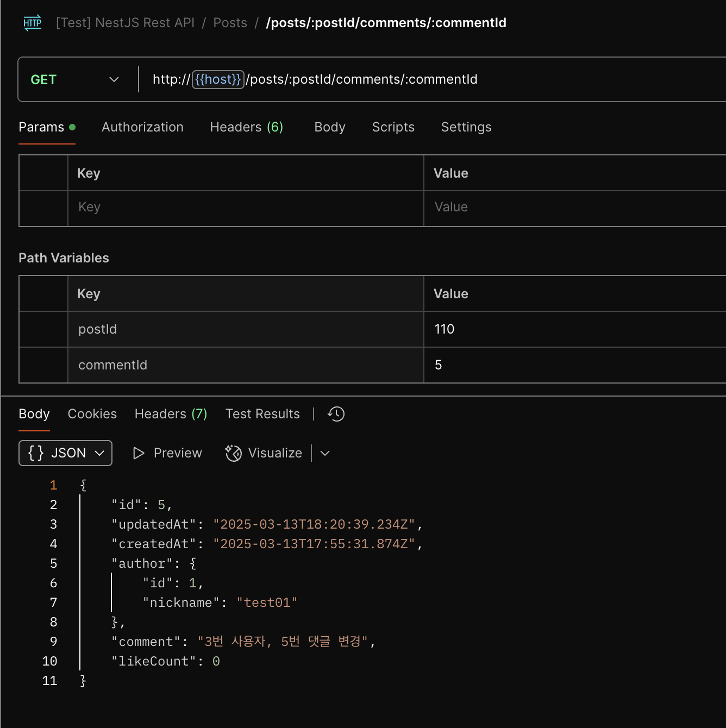
Task: Click the author id value 1
Action: (192, 583)
